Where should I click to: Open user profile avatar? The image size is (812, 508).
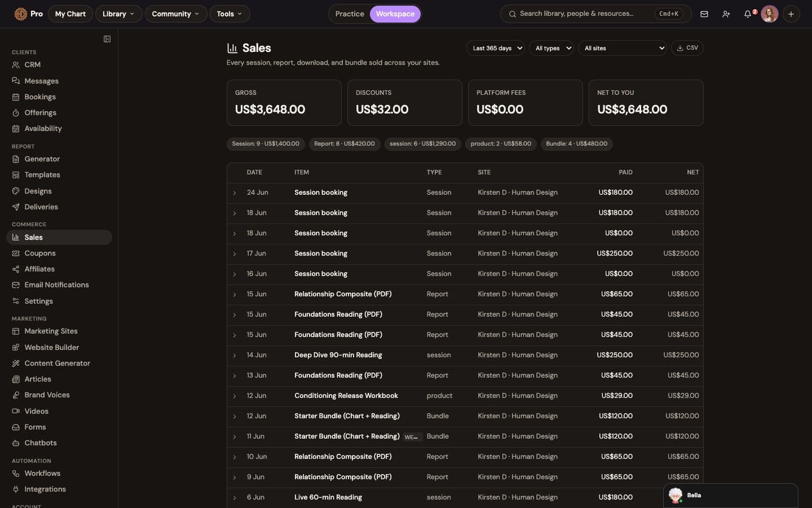(770, 14)
